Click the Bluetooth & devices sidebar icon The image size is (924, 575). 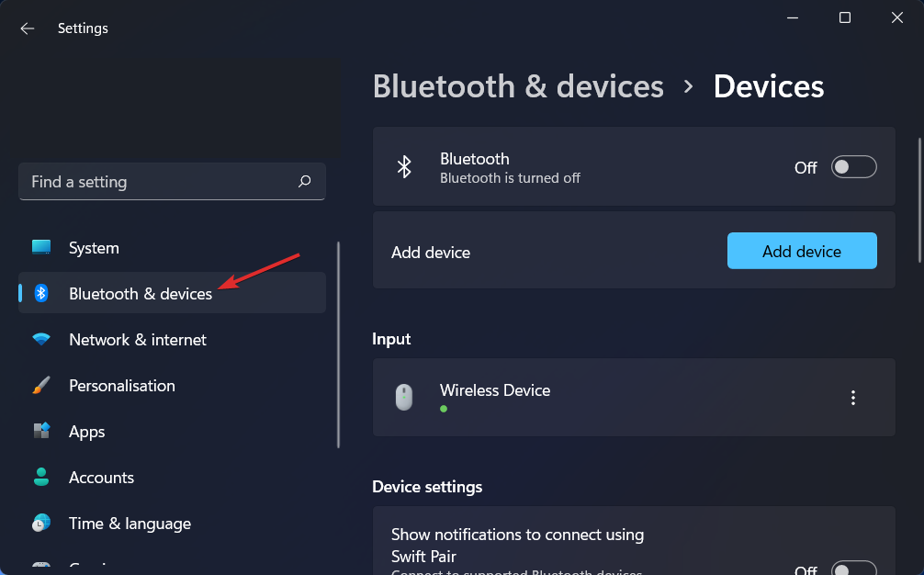[42, 293]
